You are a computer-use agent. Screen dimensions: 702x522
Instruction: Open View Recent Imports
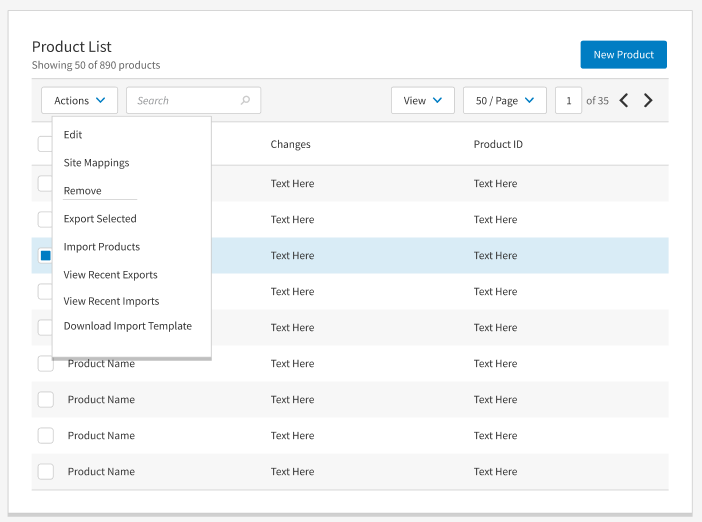pyautogui.click(x=111, y=301)
